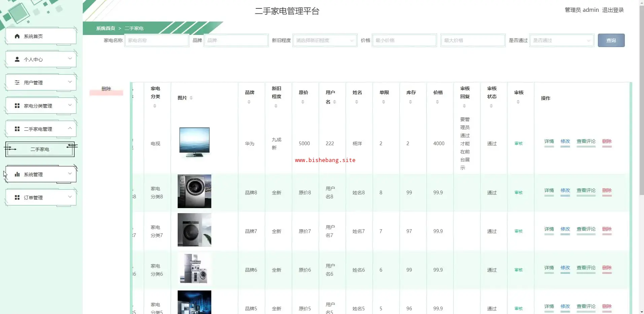
Task: Click 系统首页 in the breadcrumb
Action: pyautogui.click(x=106, y=28)
